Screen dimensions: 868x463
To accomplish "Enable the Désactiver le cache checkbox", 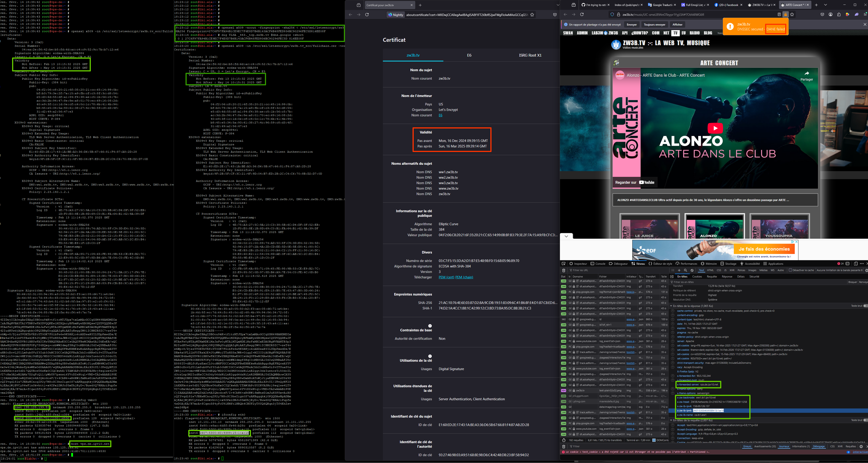I will pyautogui.click(x=790, y=270).
